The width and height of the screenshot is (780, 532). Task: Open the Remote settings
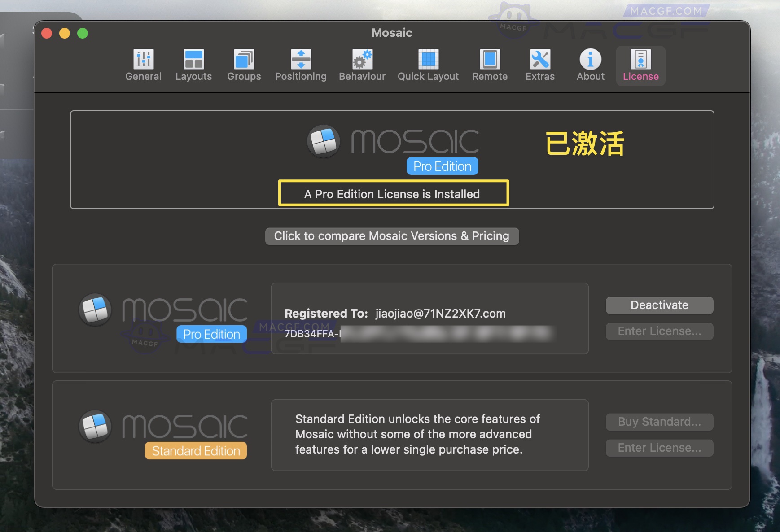[490, 65]
